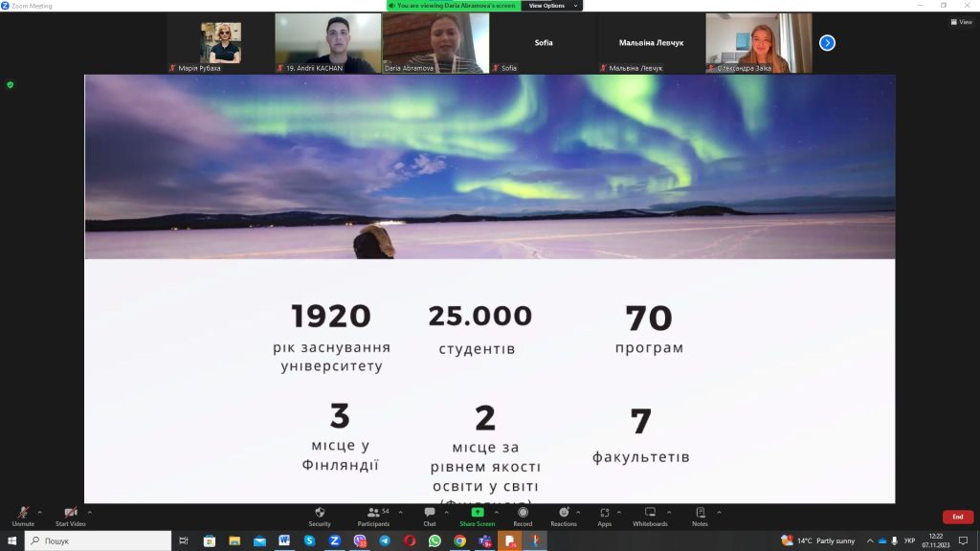Expand audio options arrow beside Unmute
The height and width of the screenshot is (551, 980).
tap(40, 512)
